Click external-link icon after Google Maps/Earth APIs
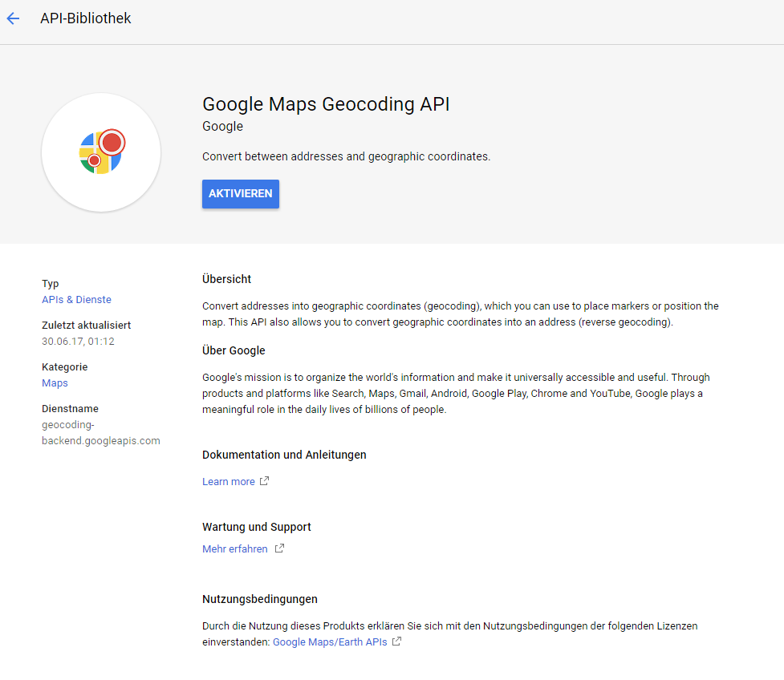Image resolution: width=784 pixels, height=680 pixels. [396, 642]
